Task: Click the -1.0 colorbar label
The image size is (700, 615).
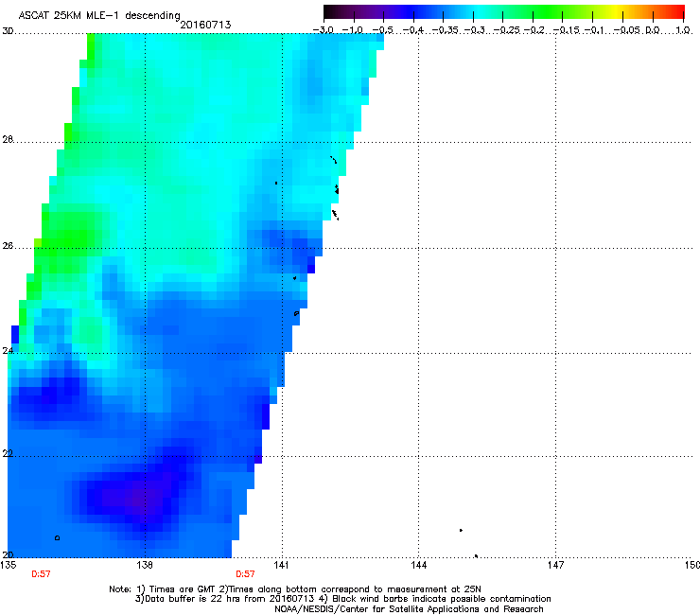Action: [x=353, y=30]
